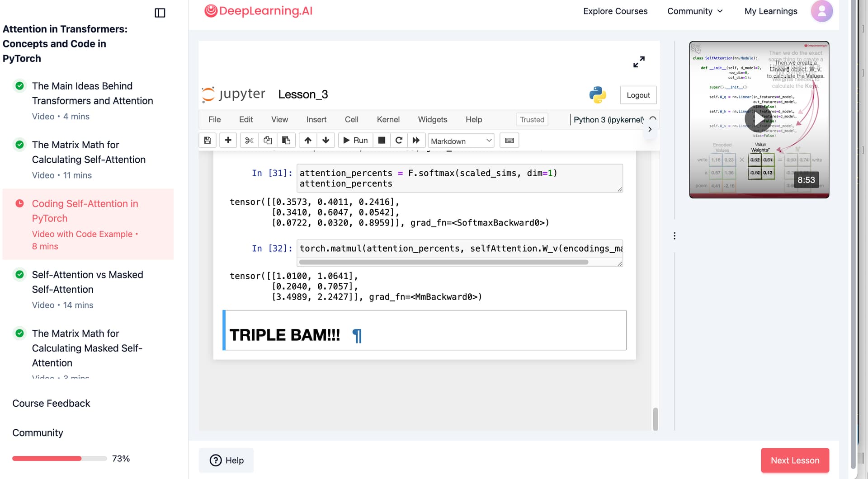Select the TRIPLE BAM markdown cell
The height and width of the screenshot is (479, 868).
[x=425, y=330]
